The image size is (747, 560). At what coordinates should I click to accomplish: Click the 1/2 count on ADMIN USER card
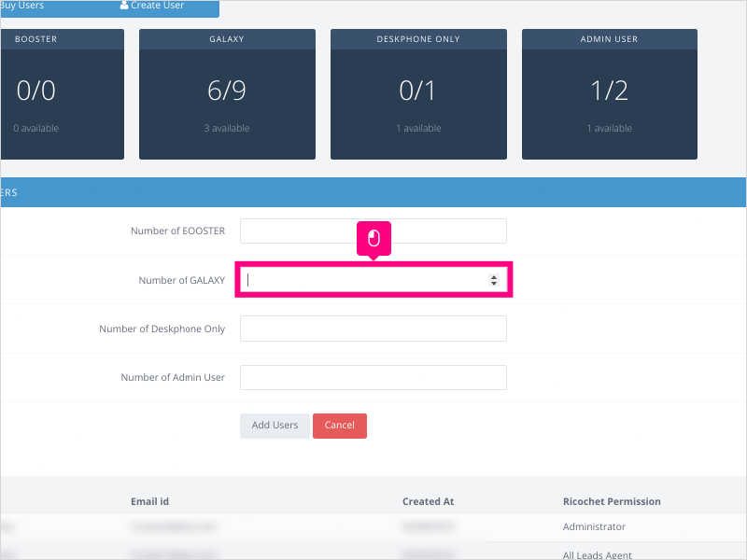(610, 91)
